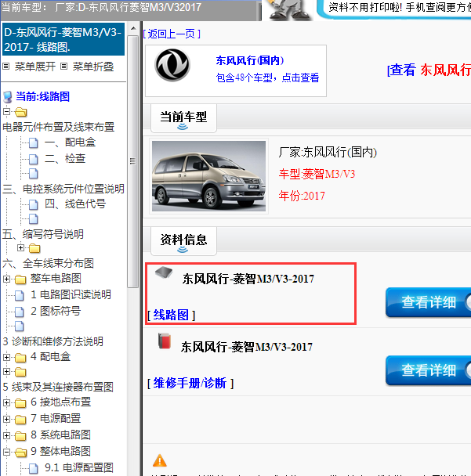Viewport: 471px width, 476px height.
Task: Click 菜单展开 to expand the menu
Action: (35, 67)
